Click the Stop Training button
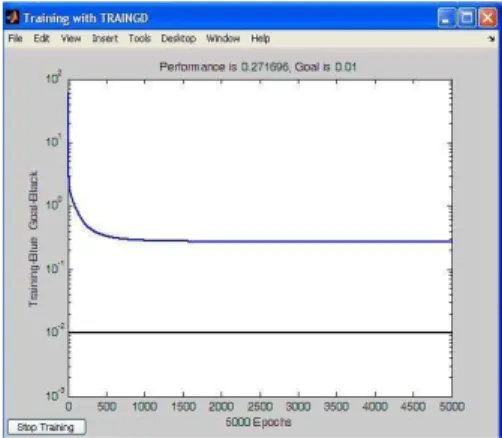This screenshot has height=438, width=502. coord(46,427)
